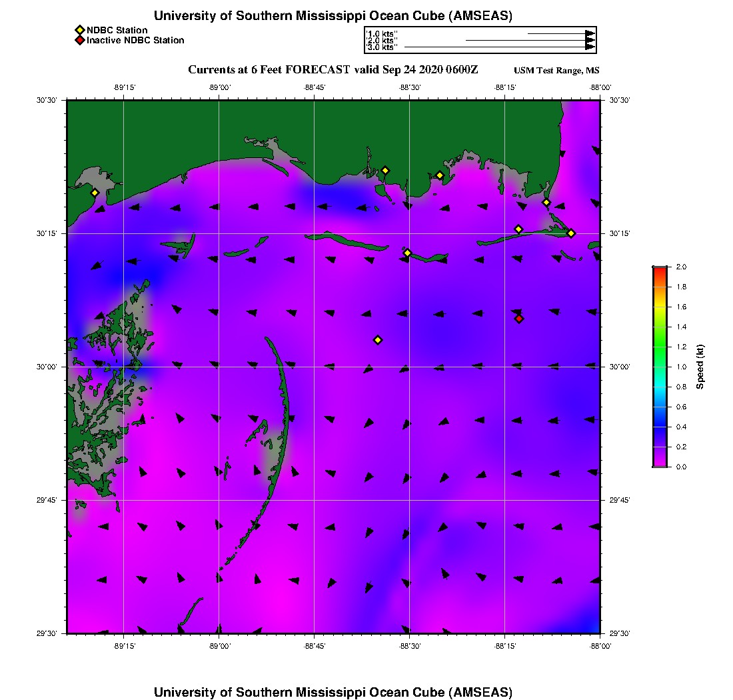Click yellow station marker on island near 88°30'
The height and width of the screenshot is (700, 733).
click(x=408, y=253)
